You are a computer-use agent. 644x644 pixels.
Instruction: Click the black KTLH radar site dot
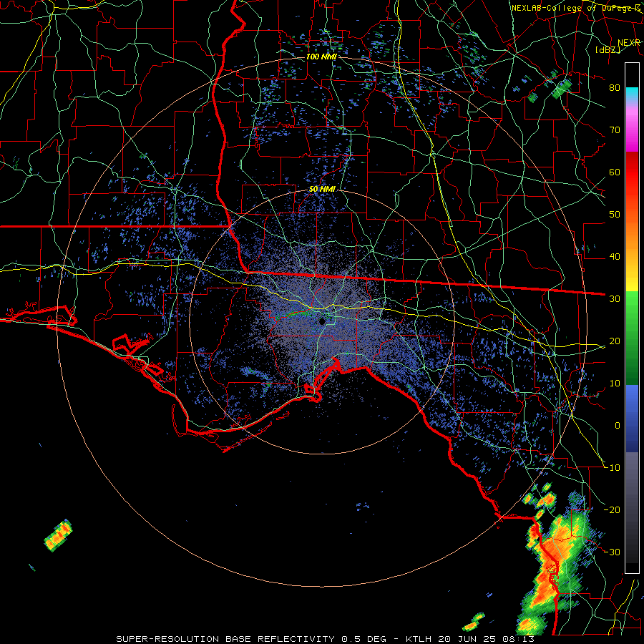[x=323, y=321]
